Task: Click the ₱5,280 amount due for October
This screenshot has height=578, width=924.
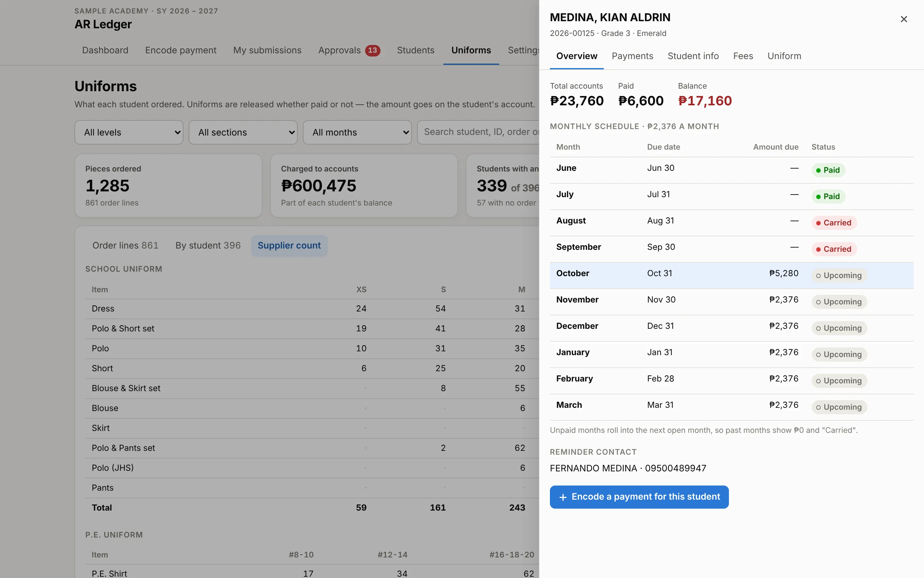Action: point(783,273)
